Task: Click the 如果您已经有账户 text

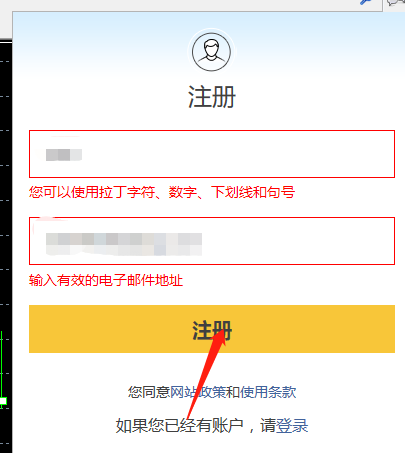Action: click(x=180, y=426)
